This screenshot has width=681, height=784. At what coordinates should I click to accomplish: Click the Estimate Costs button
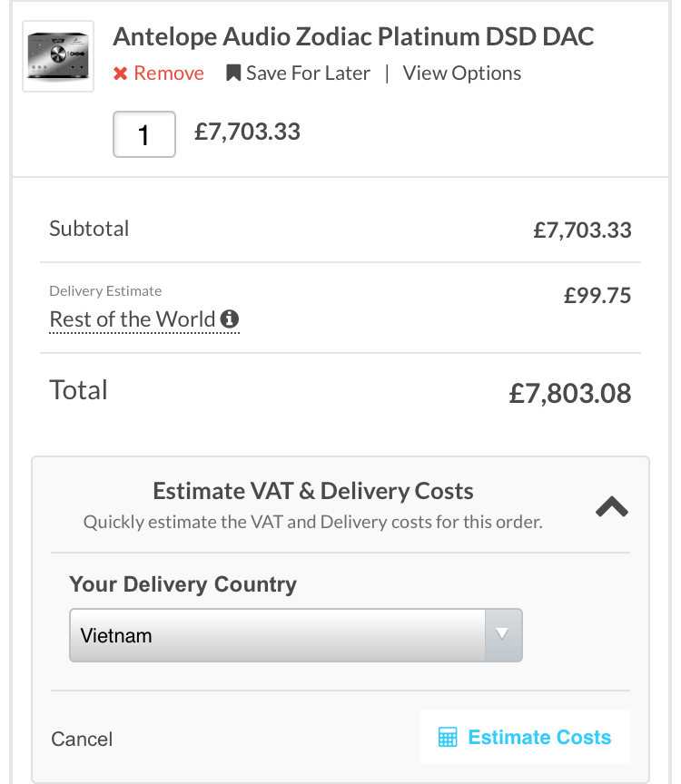click(525, 737)
